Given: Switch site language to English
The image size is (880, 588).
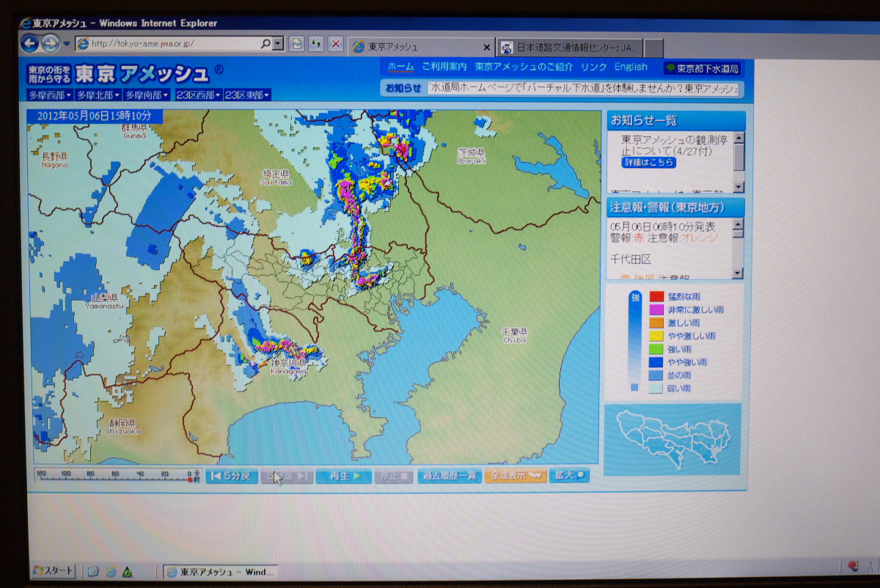Looking at the screenshot, I should (x=631, y=67).
